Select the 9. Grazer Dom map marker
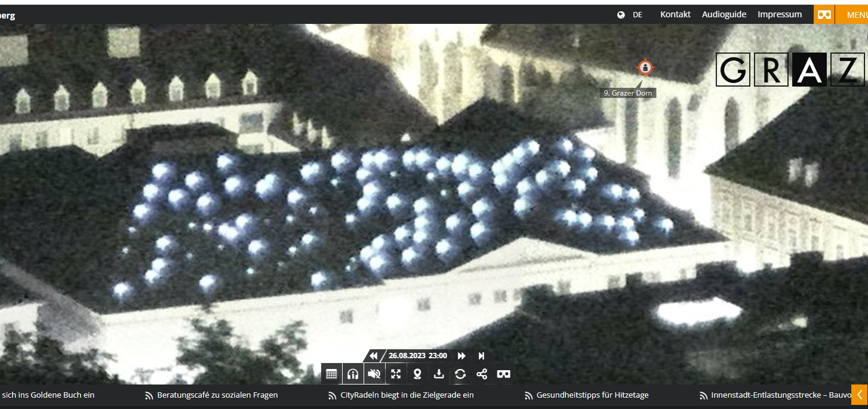This screenshot has width=868, height=409. (644, 68)
